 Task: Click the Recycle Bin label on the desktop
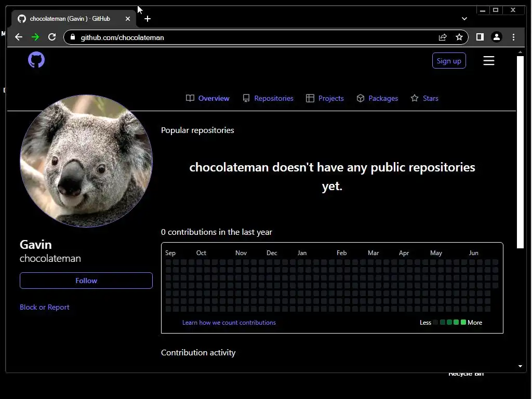coord(466,374)
